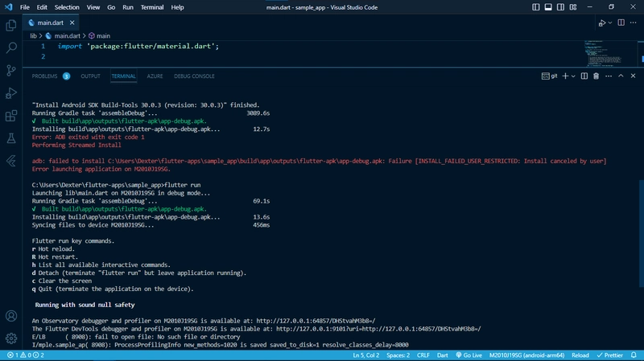Click the errors and warnings status item
The image size is (644, 361).
pos(26,355)
